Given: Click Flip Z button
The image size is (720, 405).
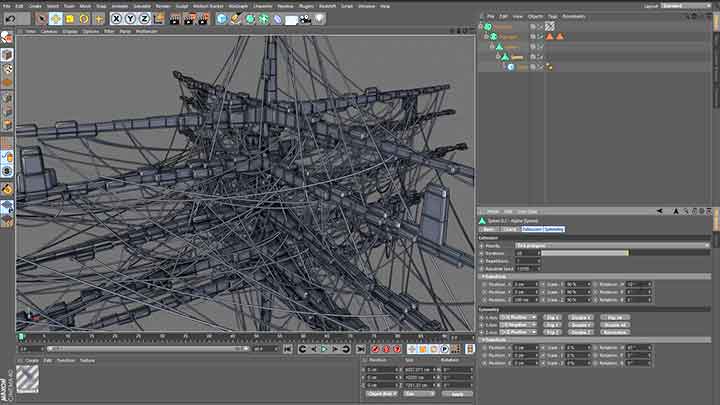Looking at the screenshot, I should pos(552,332).
